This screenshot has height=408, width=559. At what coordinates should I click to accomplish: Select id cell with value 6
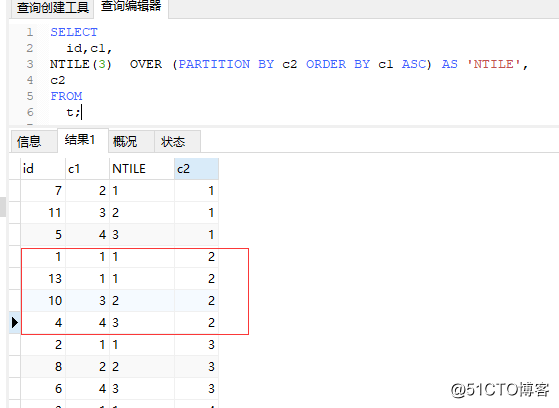pyautogui.click(x=43, y=389)
